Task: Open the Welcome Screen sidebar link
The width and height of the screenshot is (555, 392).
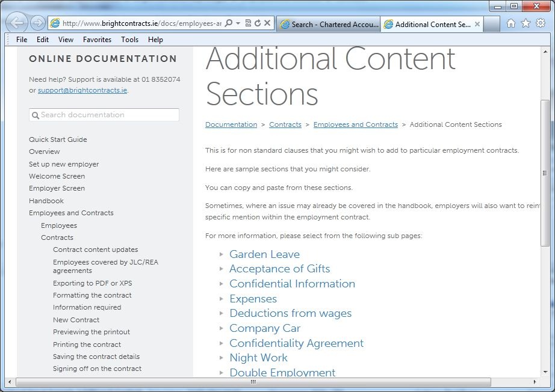Action: point(57,176)
